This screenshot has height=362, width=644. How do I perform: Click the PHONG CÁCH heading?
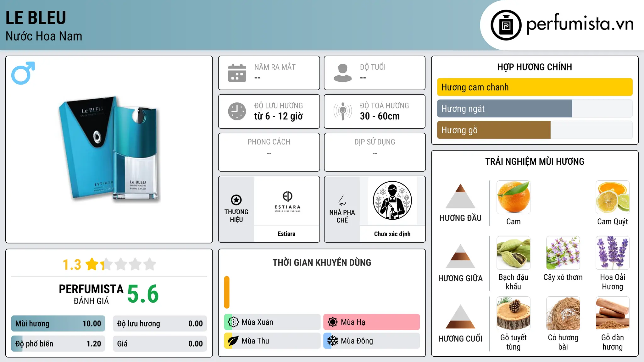[x=269, y=142]
